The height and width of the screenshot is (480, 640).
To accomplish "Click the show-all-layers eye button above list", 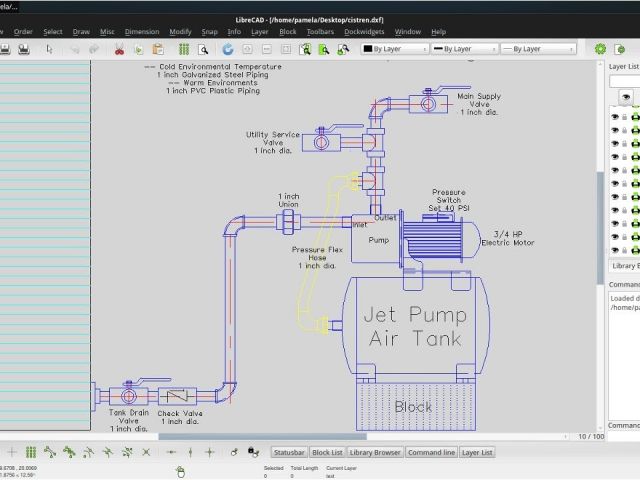I will [x=628, y=97].
